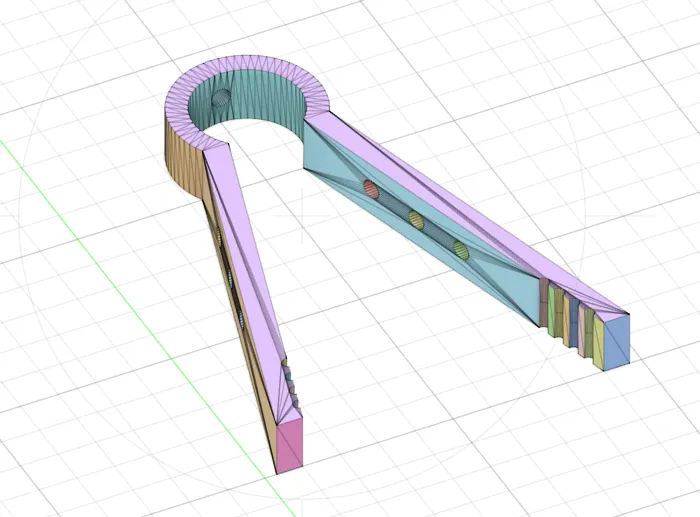Pick the red circular hole on right arm
This screenshot has width=700, height=517.
click(371, 189)
